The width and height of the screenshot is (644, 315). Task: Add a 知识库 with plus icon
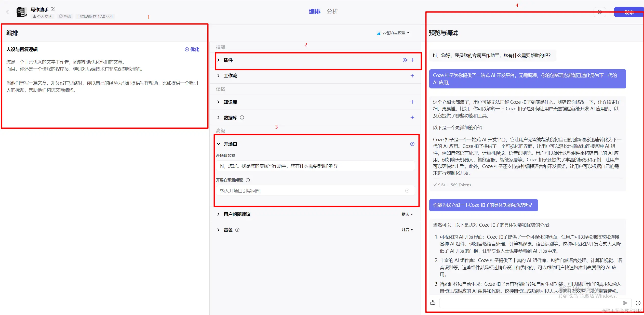[x=412, y=102]
